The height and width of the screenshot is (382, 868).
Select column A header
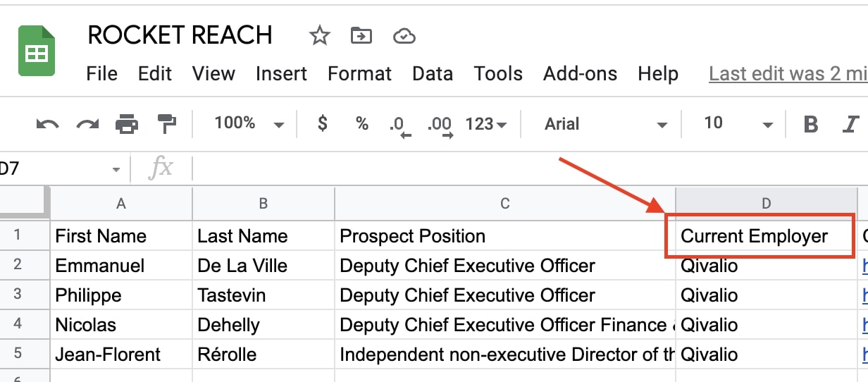[x=121, y=204]
